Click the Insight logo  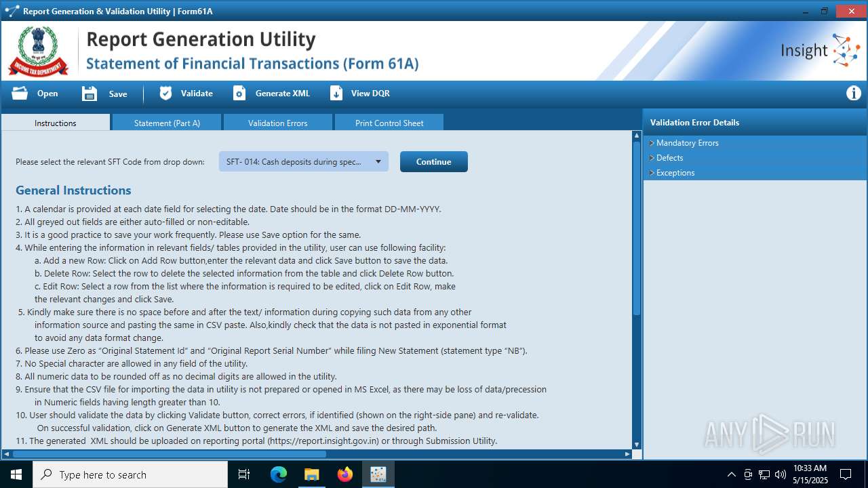click(821, 51)
